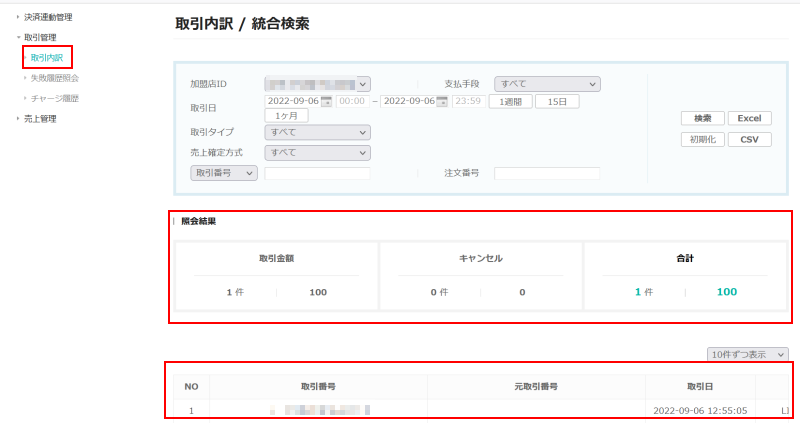Export results with the Excel button
The image size is (800, 423).
pos(749,118)
